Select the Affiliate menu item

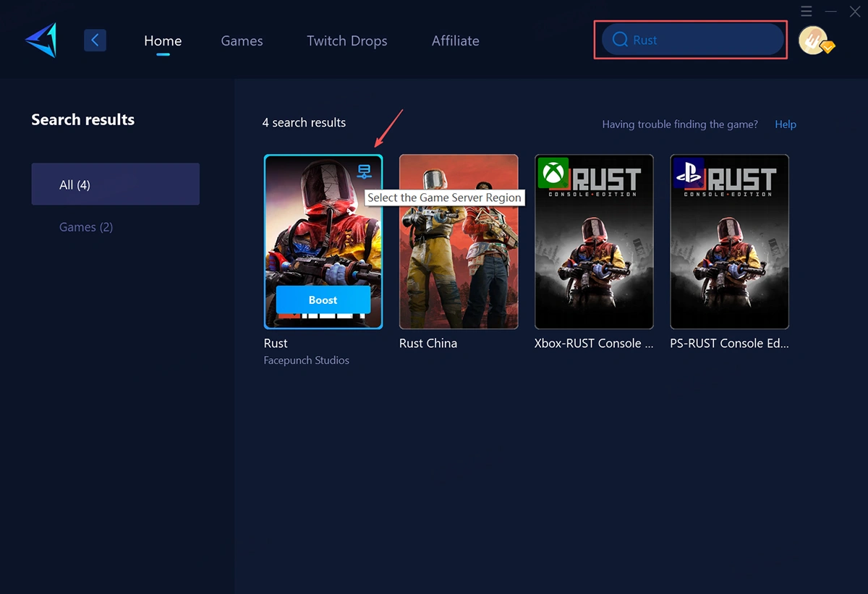[455, 41]
